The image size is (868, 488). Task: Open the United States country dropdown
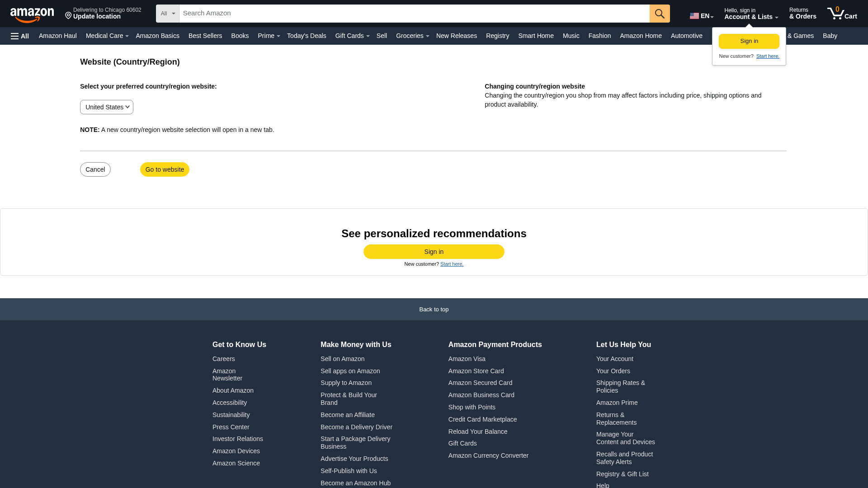107,107
